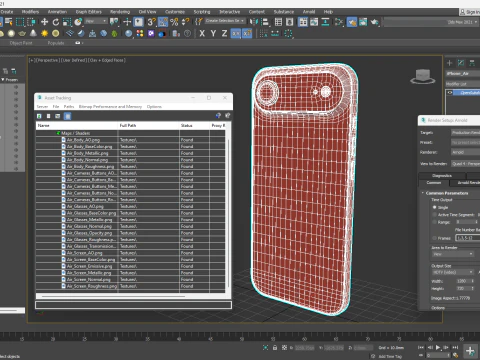
Task: Open the Area to Render View dropdown
Action: pos(453,254)
